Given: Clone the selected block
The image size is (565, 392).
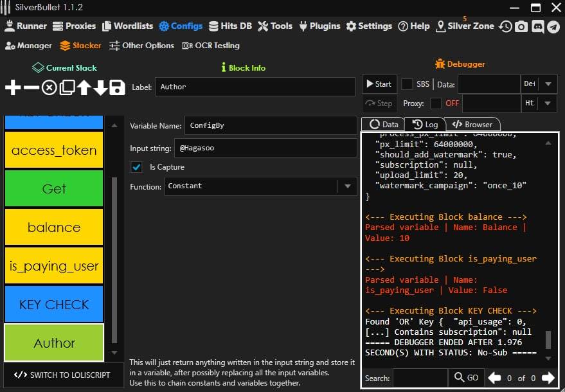Looking at the screenshot, I should (66, 88).
